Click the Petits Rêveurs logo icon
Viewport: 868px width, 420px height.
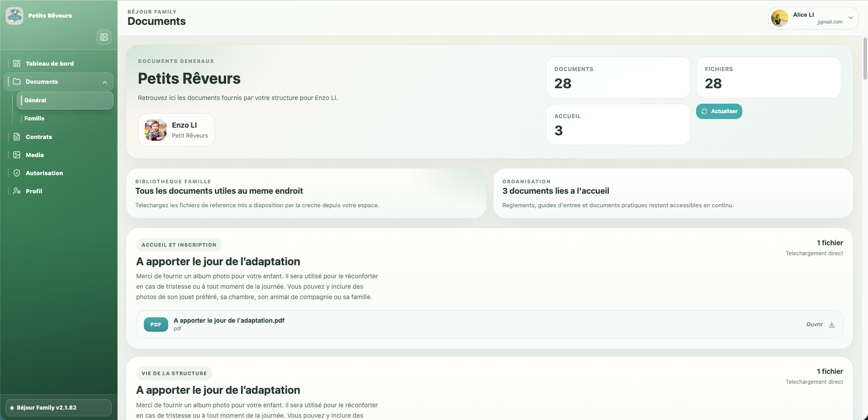pos(14,16)
